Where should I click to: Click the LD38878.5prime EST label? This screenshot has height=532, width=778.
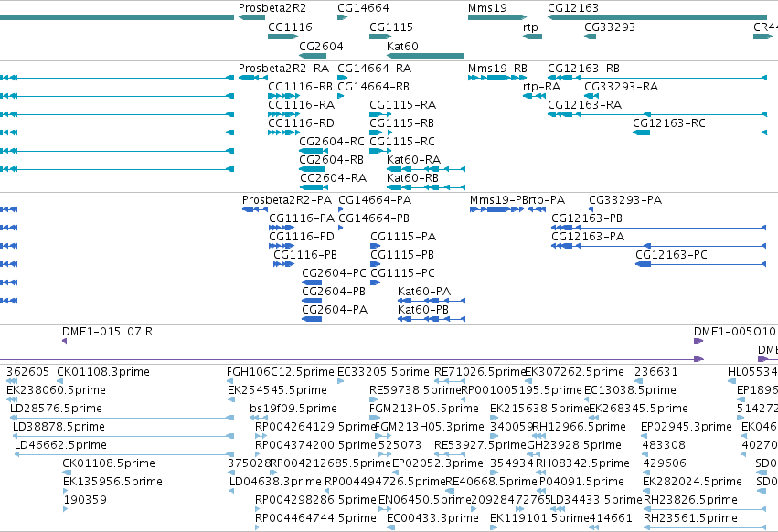(x=59, y=426)
